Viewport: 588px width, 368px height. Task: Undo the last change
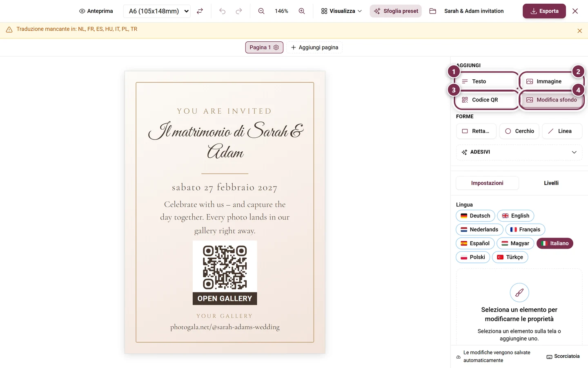tap(222, 11)
